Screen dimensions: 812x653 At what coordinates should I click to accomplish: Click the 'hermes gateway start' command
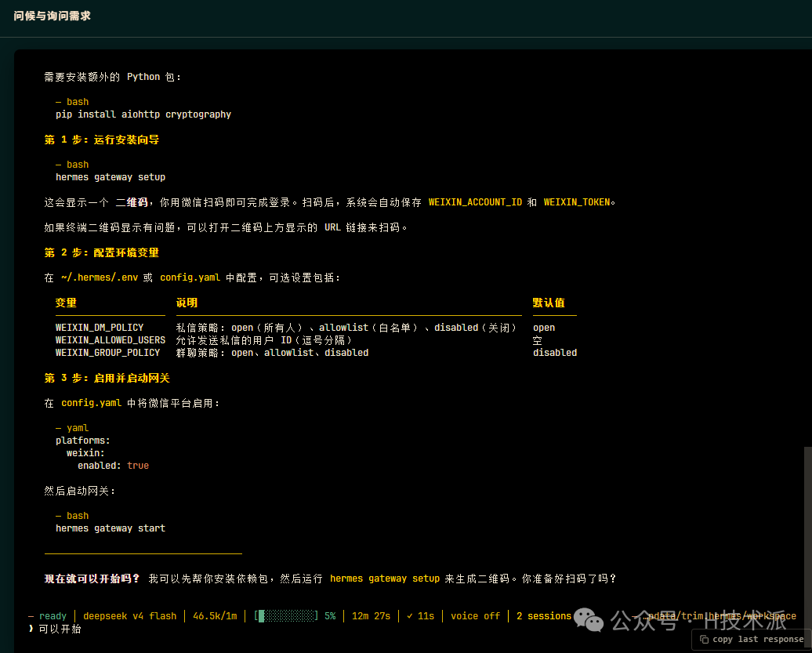click(111, 528)
